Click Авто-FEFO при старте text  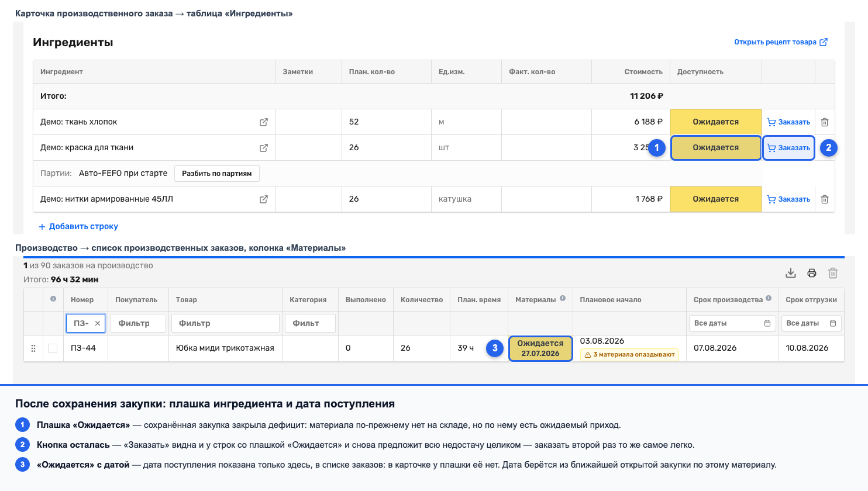123,174
